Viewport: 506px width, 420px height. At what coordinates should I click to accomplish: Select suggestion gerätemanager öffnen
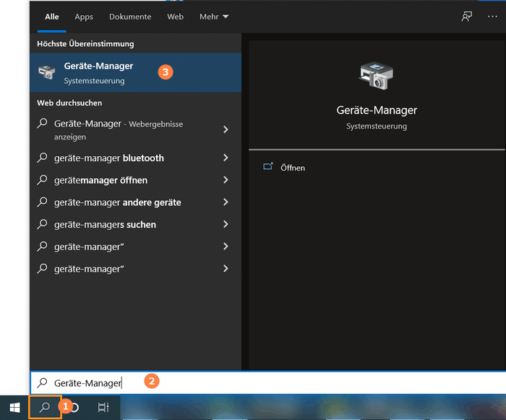tap(100, 181)
